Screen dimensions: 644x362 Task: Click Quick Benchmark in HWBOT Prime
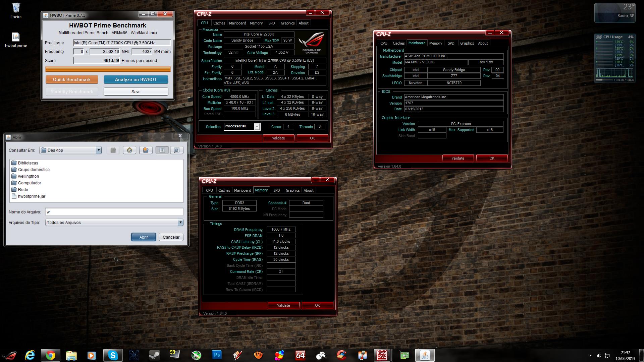tap(72, 79)
